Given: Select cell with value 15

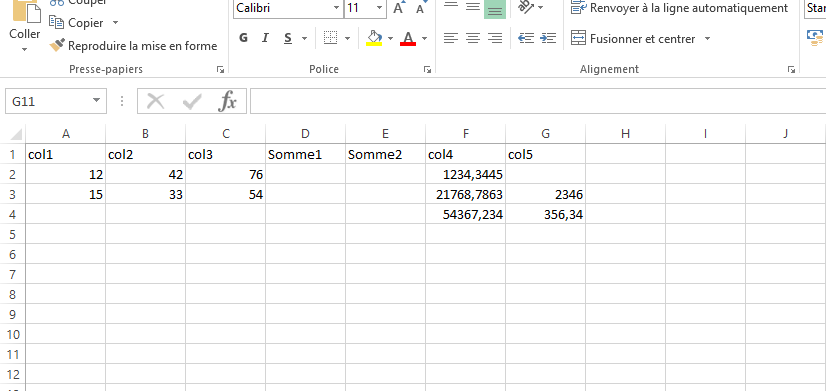Looking at the screenshot, I should pos(65,194).
